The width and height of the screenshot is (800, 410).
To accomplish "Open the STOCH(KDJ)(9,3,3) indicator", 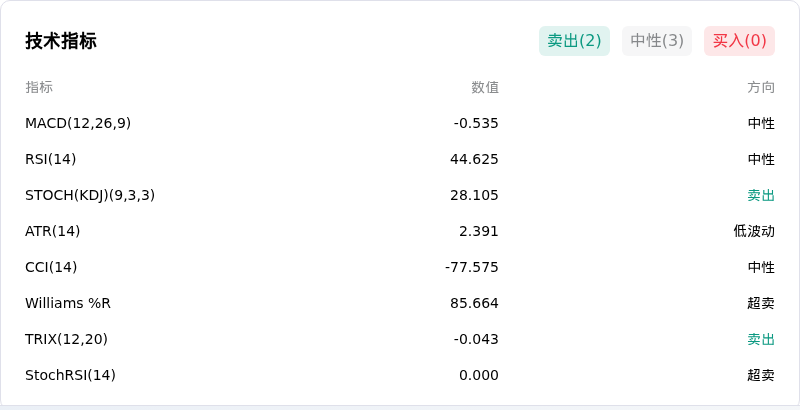I will (90, 195).
